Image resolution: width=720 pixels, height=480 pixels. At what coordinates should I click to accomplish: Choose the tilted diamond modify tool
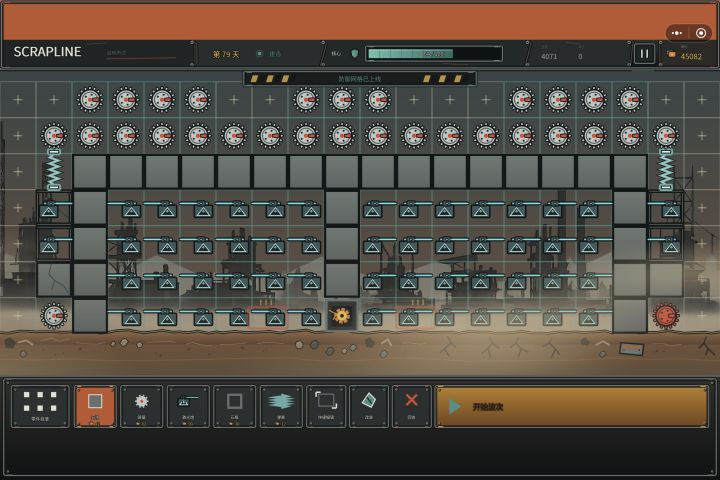pyautogui.click(x=369, y=406)
